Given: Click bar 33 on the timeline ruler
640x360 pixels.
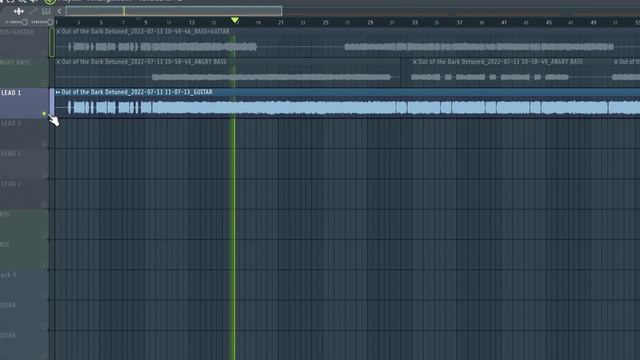Looking at the screenshot, I should [415, 22].
